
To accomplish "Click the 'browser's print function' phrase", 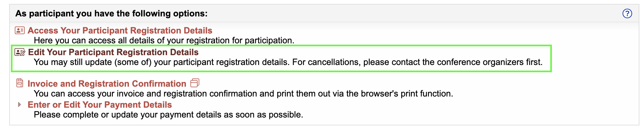I will tap(407, 94).
